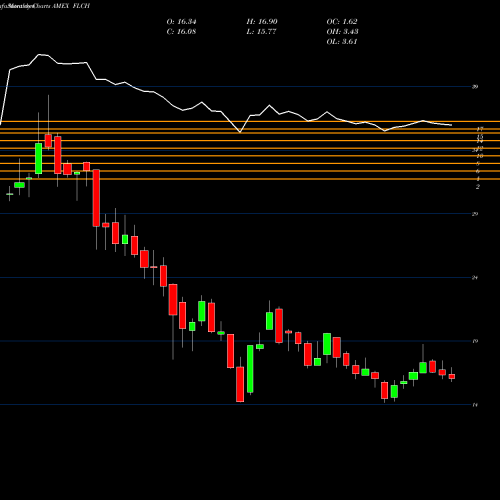This screenshot has height=500, width=500.
Task: Click the 24 price axis label
Action: click(x=475, y=278)
